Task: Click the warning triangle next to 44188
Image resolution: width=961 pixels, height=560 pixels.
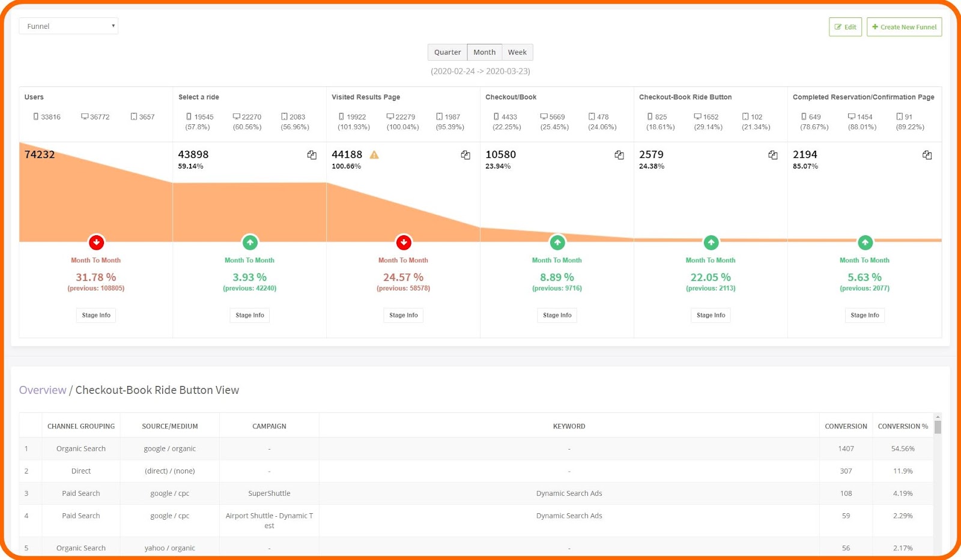Action: tap(374, 155)
